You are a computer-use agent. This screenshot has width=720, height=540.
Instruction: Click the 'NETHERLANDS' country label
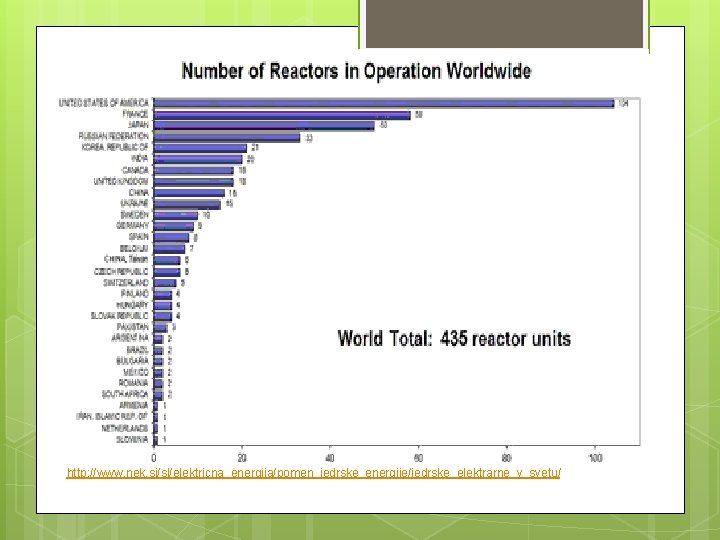click(125, 428)
